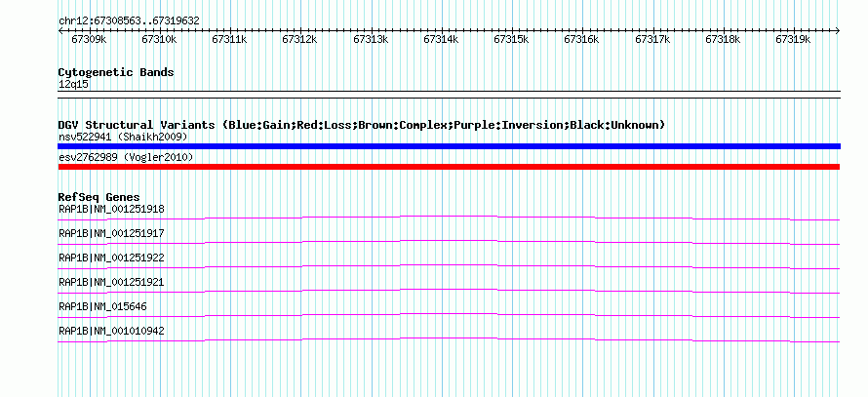
Task: Click the 67313k ruler tick label
Action: [x=371, y=40]
